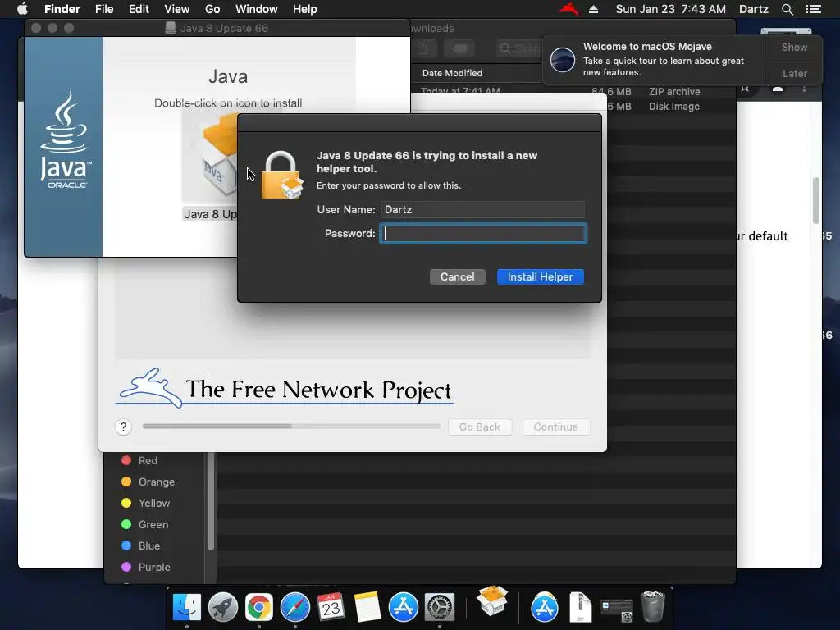
Task: Click the padlock installer icon in the dialog
Action: point(282,176)
